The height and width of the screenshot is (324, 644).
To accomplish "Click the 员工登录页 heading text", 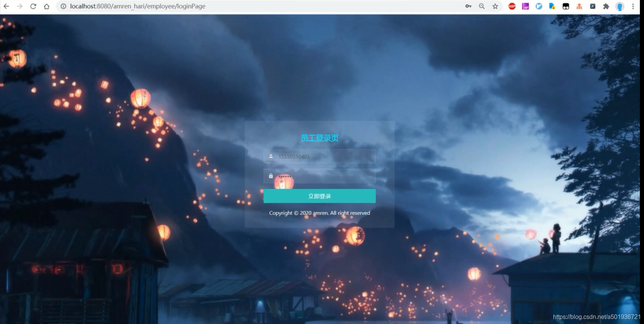I will coord(320,138).
